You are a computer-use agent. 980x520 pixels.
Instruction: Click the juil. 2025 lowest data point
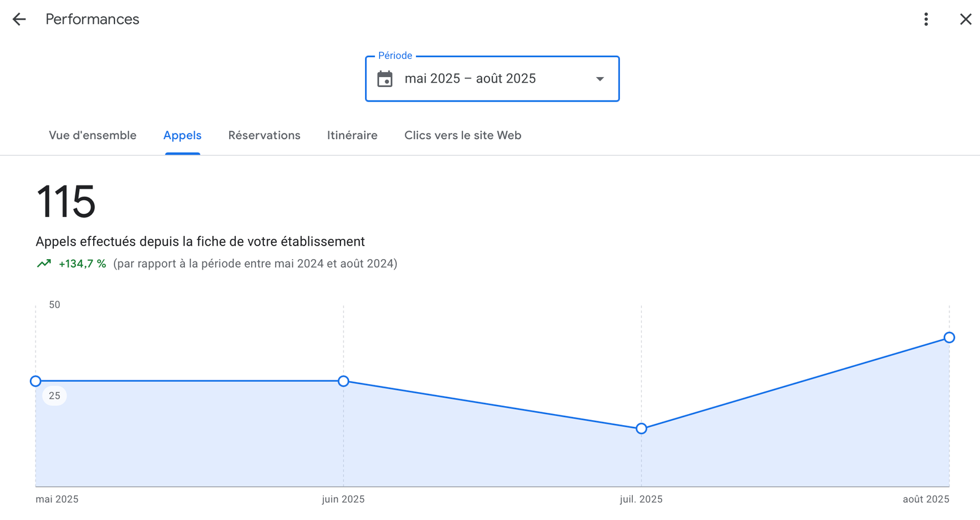pyautogui.click(x=641, y=428)
